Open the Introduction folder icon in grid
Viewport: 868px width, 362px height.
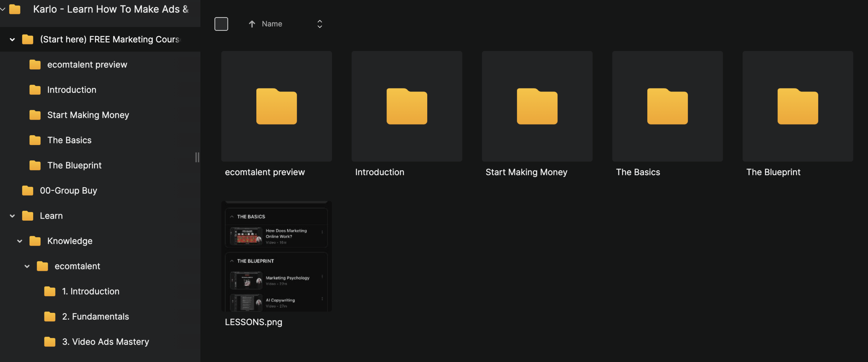click(x=407, y=106)
